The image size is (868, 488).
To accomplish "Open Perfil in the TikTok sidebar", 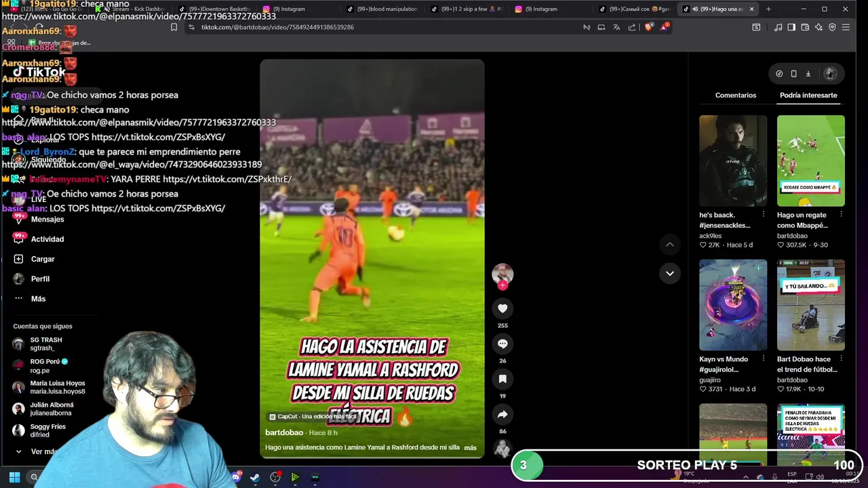I will [x=31, y=279].
